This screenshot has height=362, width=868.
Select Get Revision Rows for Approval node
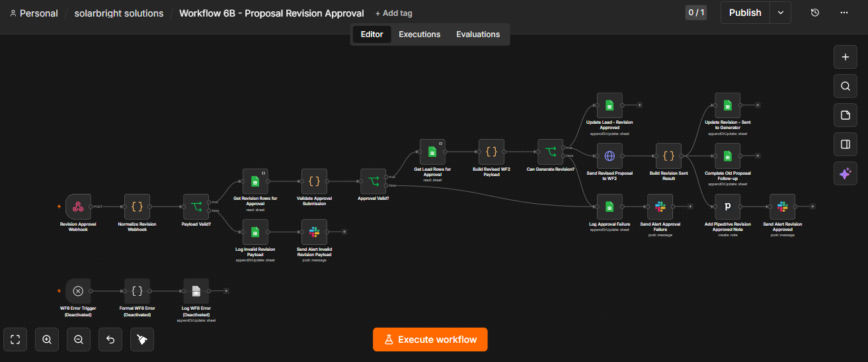pyautogui.click(x=255, y=181)
